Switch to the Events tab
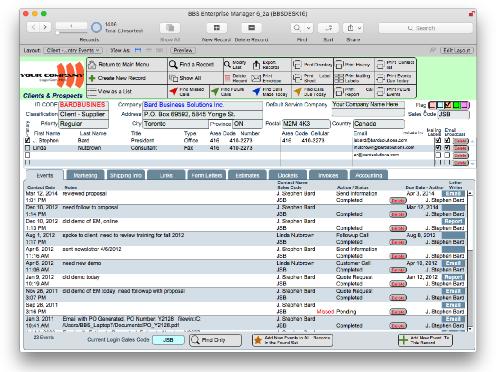501x372 pixels. point(45,175)
